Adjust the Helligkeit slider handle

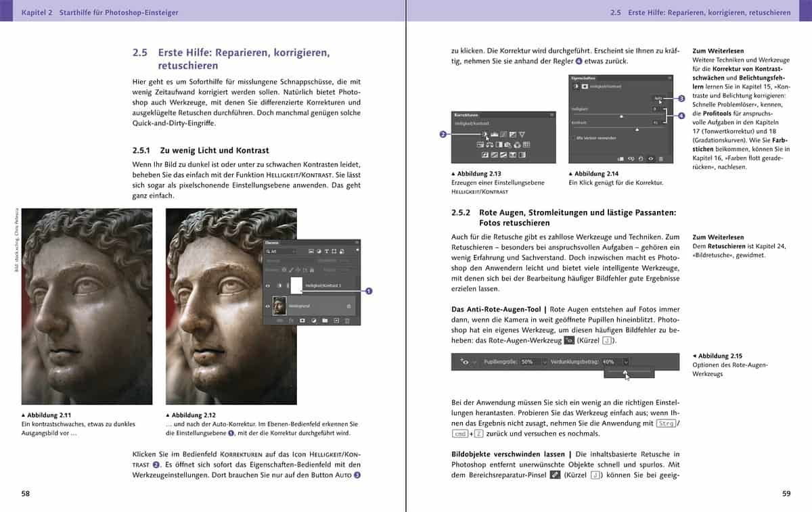pyautogui.click(x=621, y=116)
